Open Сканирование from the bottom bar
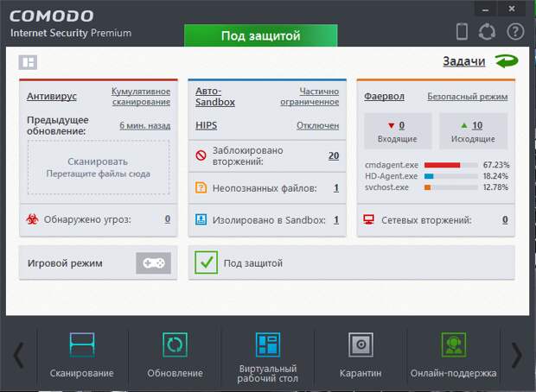This screenshot has height=392, width=536. click(82, 355)
